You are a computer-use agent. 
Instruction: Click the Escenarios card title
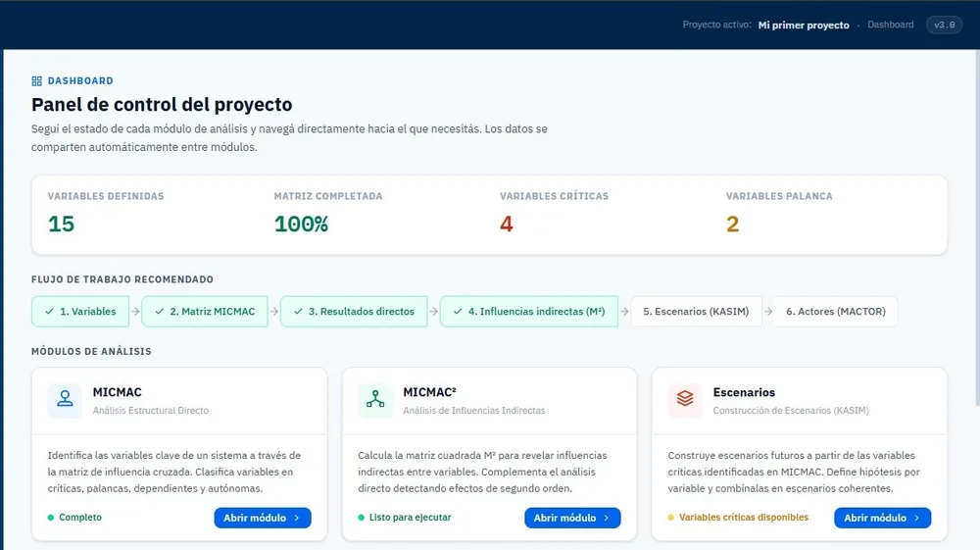pyautogui.click(x=744, y=392)
